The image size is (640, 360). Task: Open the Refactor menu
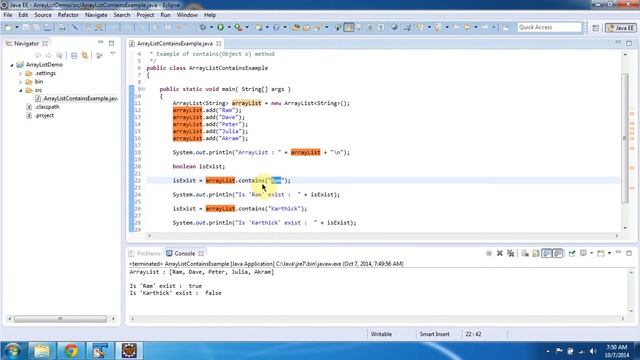(x=68, y=15)
